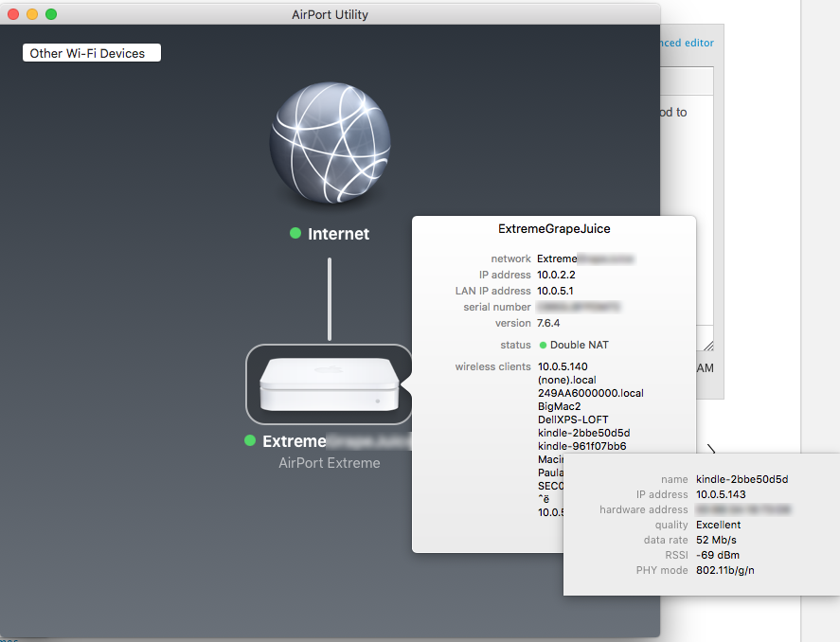Zoom the AirPort Utility window with the green button
This screenshot has width=840, height=642.
[x=51, y=14]
